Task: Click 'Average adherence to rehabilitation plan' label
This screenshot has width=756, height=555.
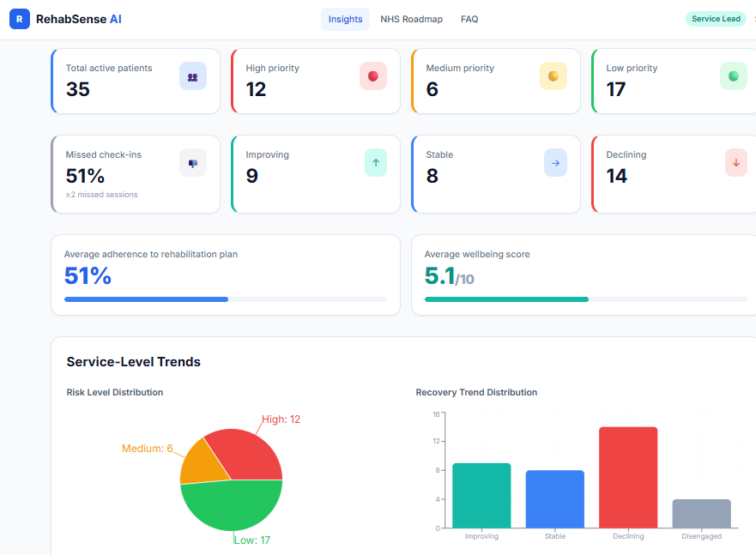Action: click(x=151, y=254)
